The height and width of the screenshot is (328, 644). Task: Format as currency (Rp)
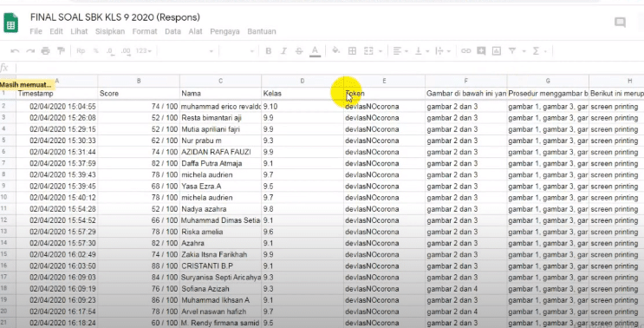pos(81,51)
